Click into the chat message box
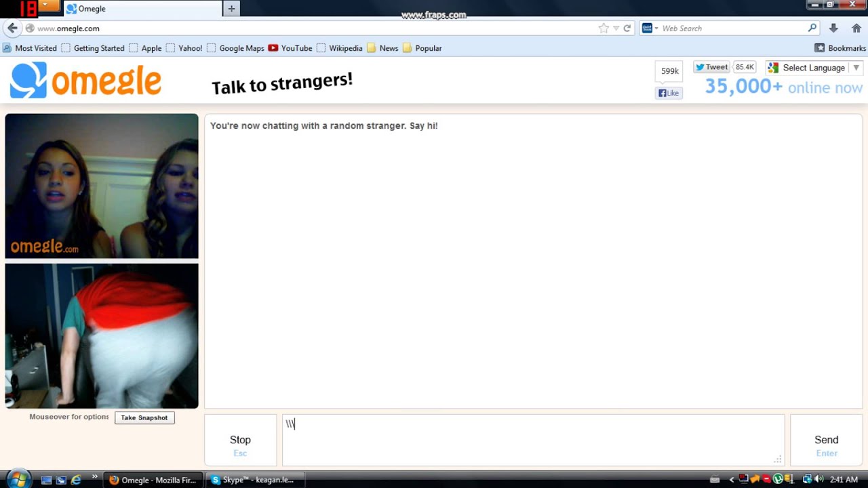Screen dimensions: 868x488 pyautogui.click(x=533, y=441)
